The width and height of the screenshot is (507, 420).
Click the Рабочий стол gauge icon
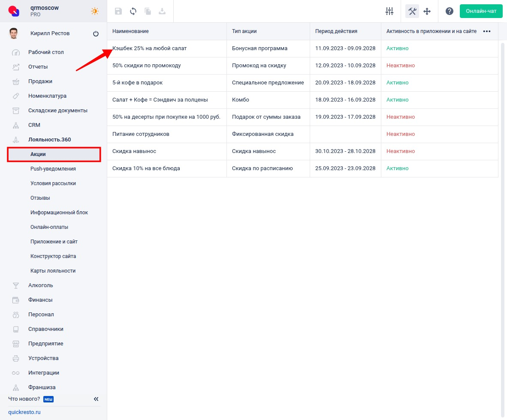coord(16,52)
